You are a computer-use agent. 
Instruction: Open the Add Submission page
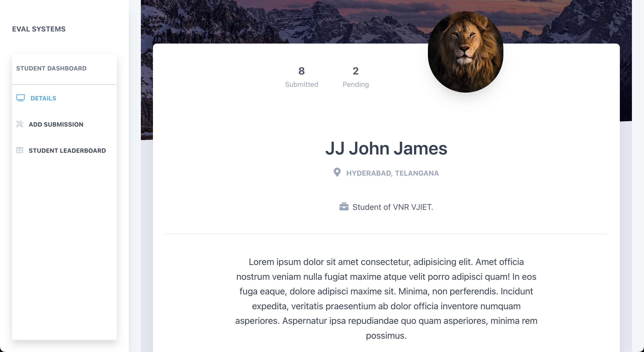click(x=56, y=125)
